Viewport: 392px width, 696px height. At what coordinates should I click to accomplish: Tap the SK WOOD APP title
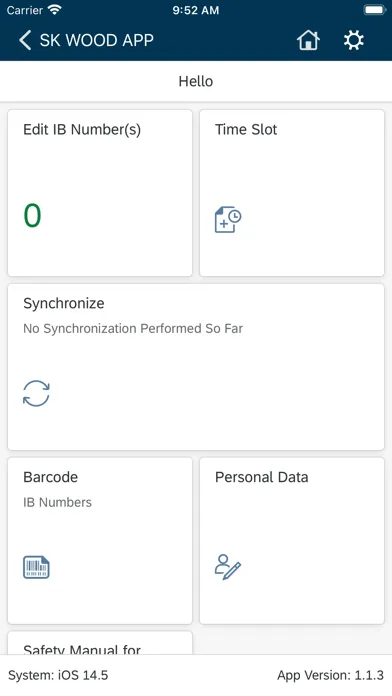click(x=97, y=40)
